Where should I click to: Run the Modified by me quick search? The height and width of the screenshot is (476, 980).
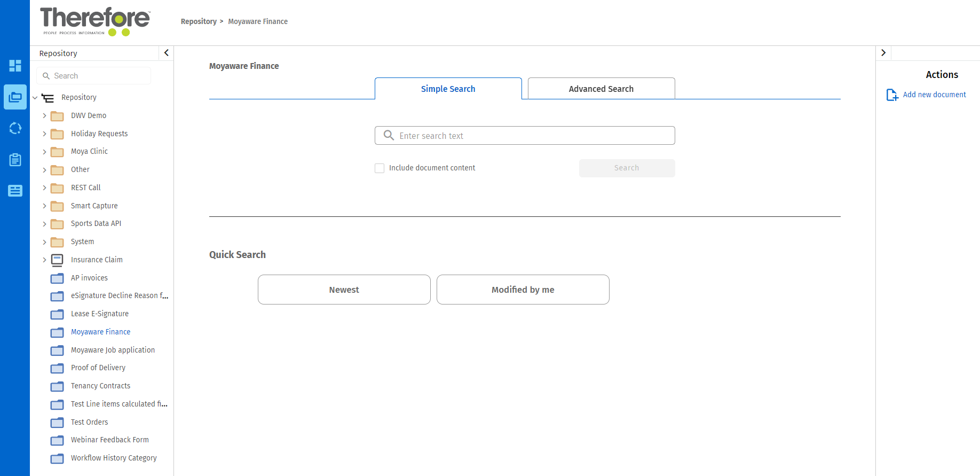click(x=523, y=290)
